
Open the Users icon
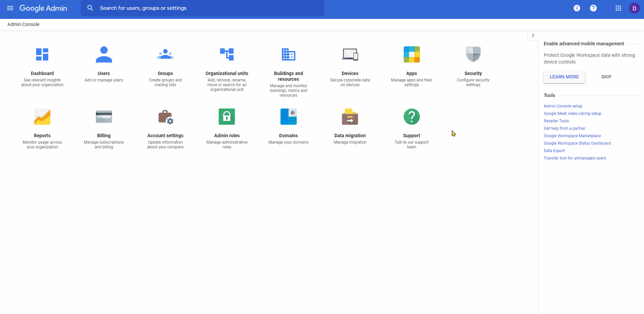pyautogui.click(x=104, y=54)
